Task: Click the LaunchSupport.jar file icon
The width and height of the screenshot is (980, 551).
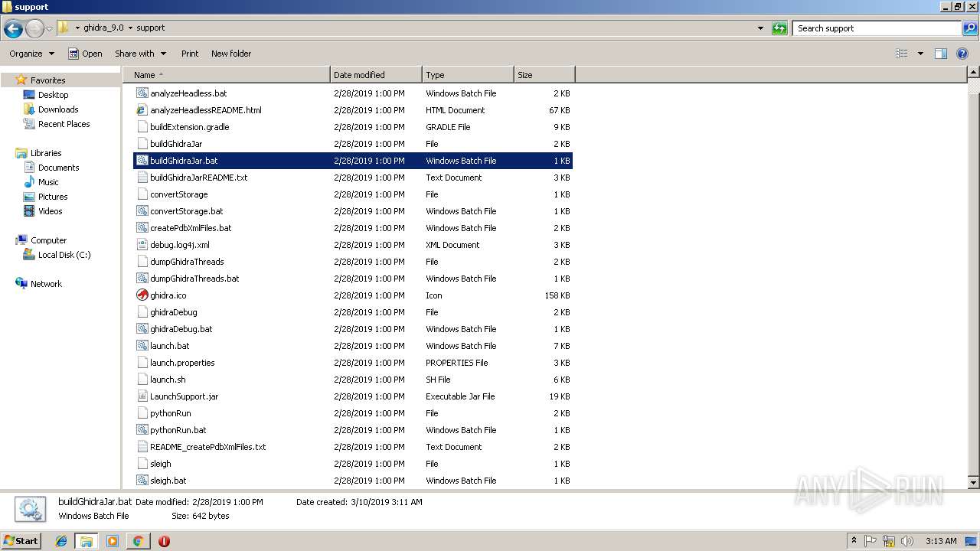Action: pos(142,396)
